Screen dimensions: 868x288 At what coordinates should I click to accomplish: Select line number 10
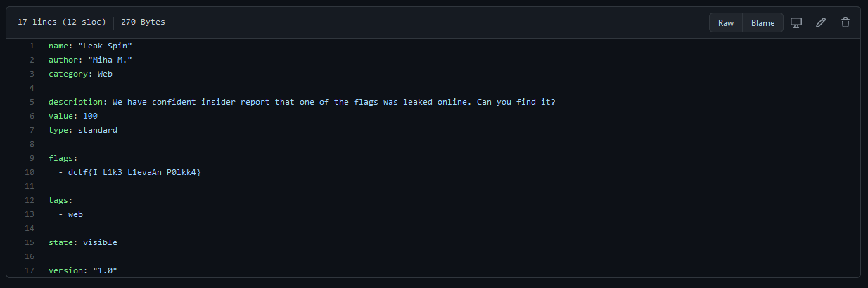(x=30, y=172)
